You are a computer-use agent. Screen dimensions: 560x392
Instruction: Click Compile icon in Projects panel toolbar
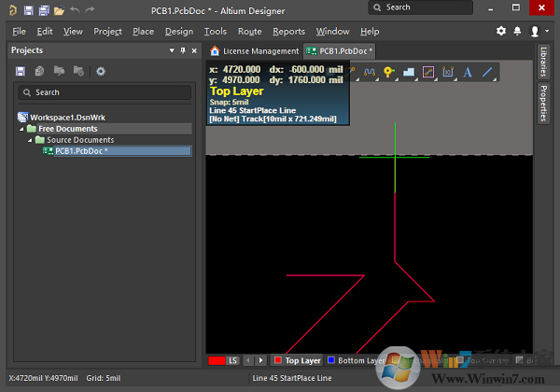pos(39,71)
